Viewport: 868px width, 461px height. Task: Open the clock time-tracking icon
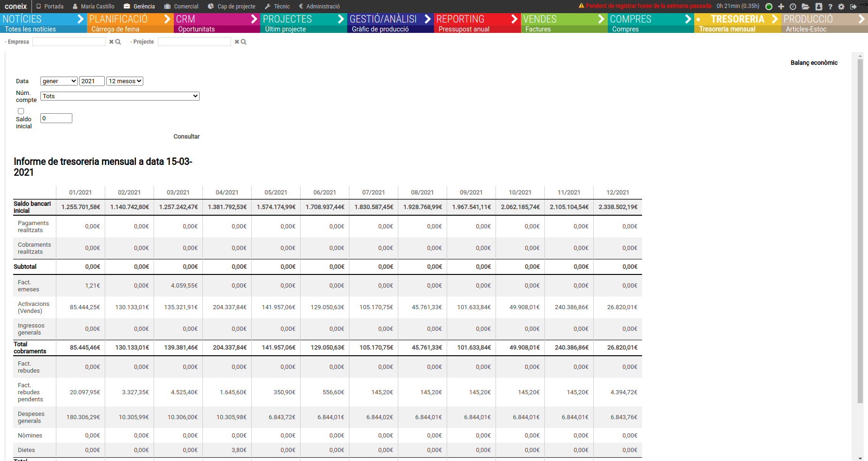(793, 7)
